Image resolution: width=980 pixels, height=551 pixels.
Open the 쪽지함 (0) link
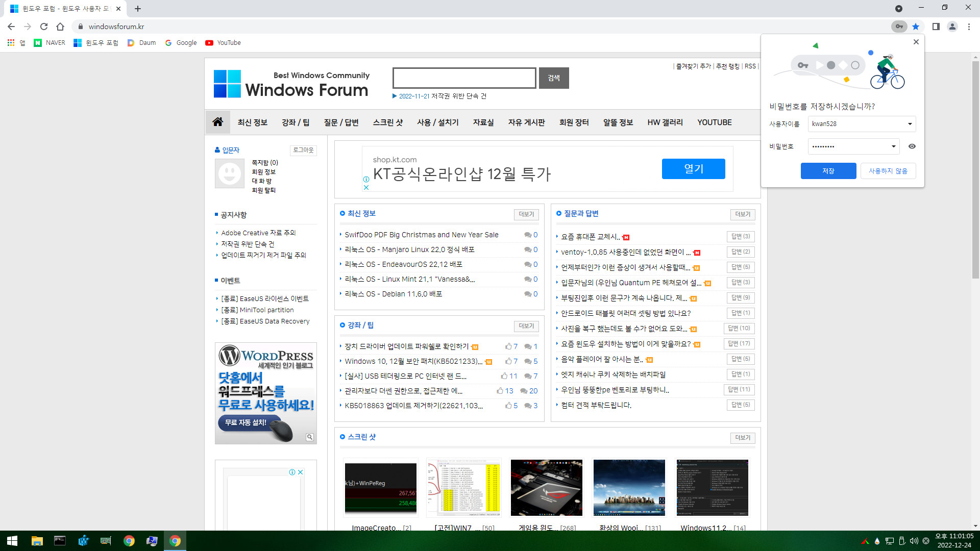pos(265,163)
